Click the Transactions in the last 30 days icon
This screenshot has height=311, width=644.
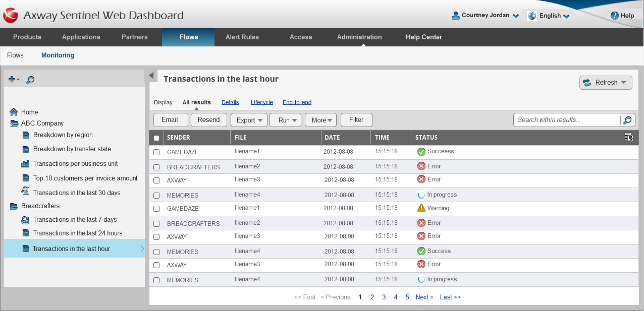click(x=25, y=191)
